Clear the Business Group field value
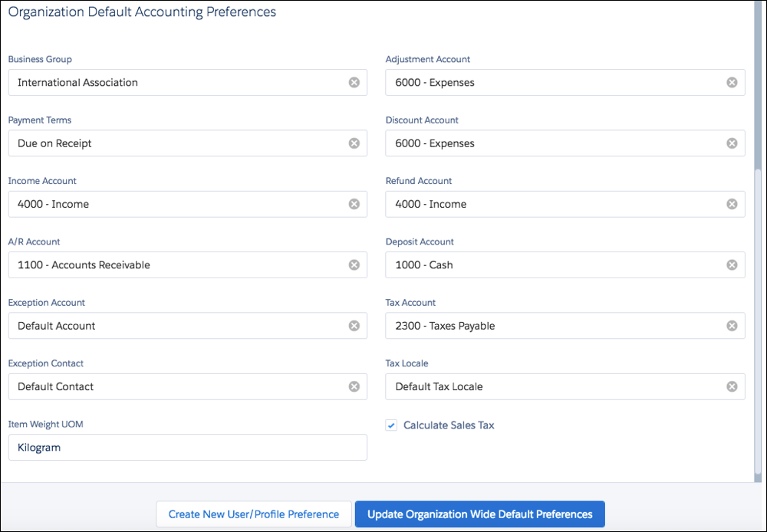 (x=354, y=82)
